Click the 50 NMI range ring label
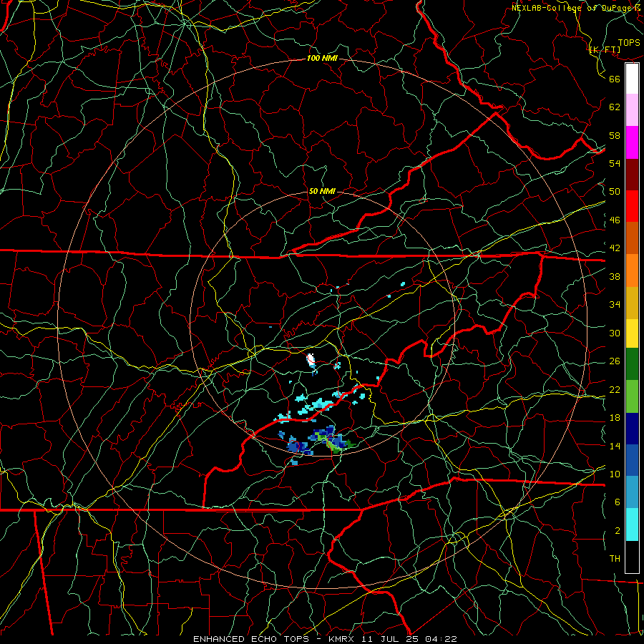This screenshot has width=644, height=644. click(x=322, y=191)
